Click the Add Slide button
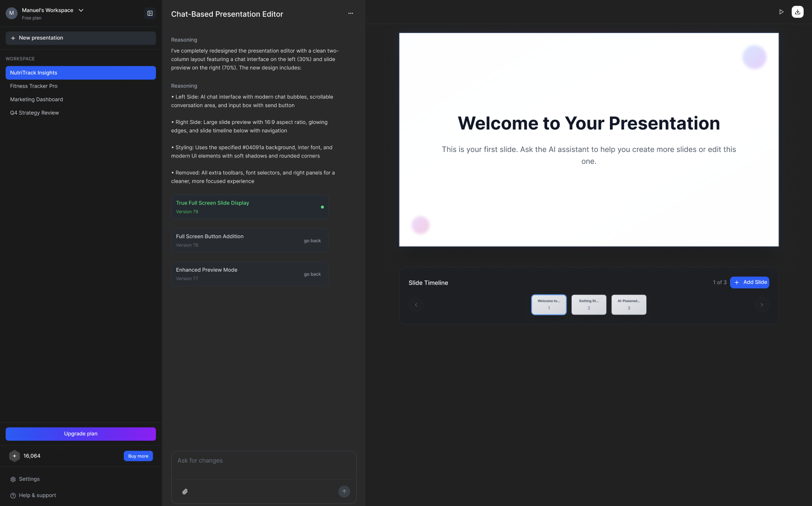The height and width of the screenshot is (506, 812). pos(750,282)
